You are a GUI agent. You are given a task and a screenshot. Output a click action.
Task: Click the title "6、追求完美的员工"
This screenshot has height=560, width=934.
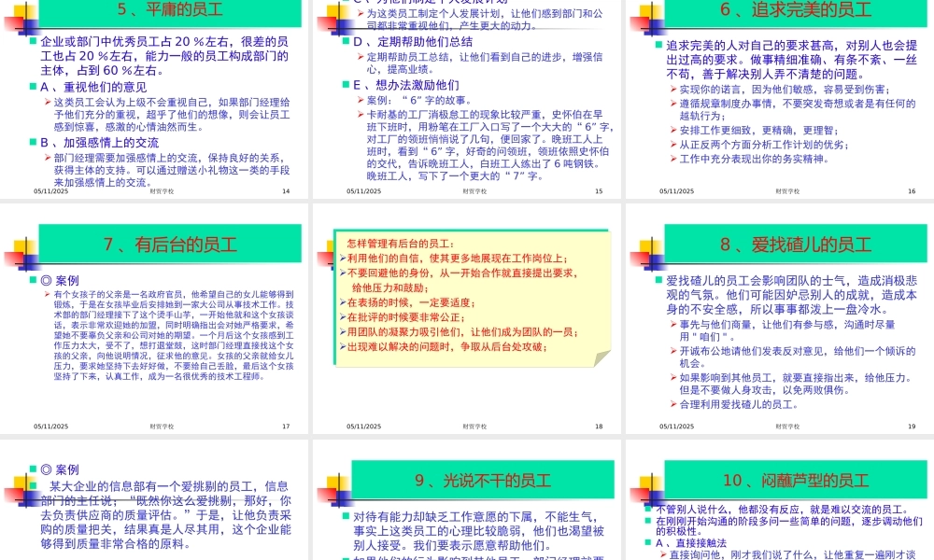coord(796,9)
